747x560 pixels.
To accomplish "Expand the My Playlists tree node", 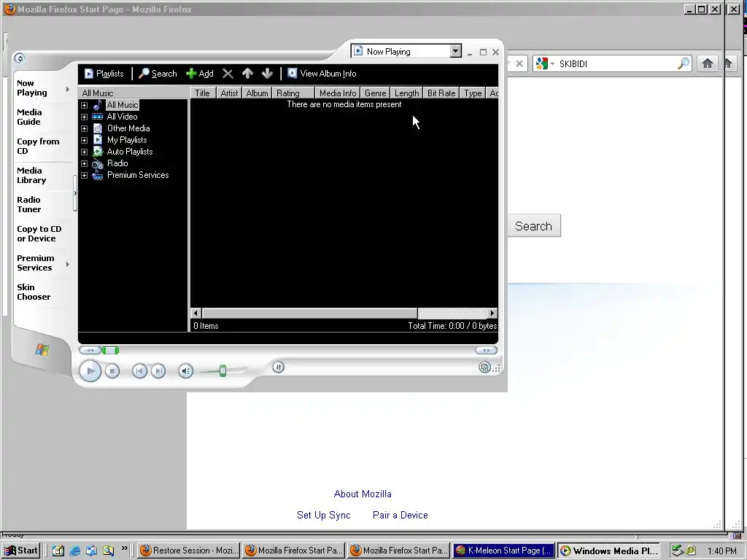I will tap(85, 140).
